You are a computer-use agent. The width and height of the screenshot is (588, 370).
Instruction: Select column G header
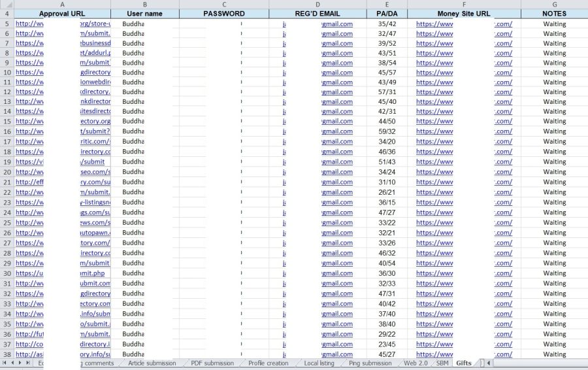point(554,5)
